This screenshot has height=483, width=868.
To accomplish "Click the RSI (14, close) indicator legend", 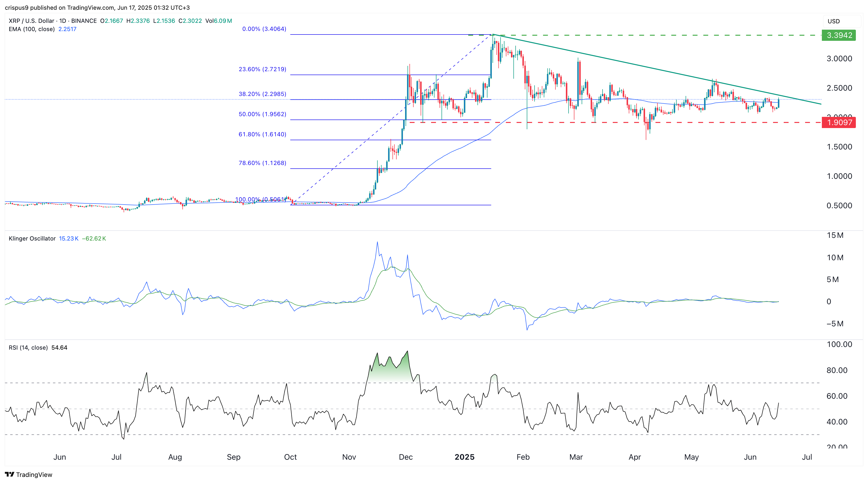I will pyautogui.click(x=28, y=347).
